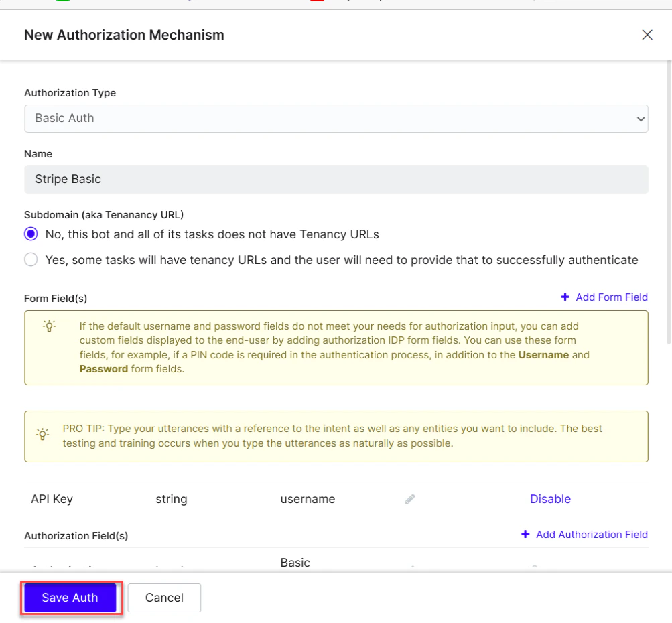Click the pencil edit icon next to username mapping
Screen dimensions: 672x623
click(409, 498)
